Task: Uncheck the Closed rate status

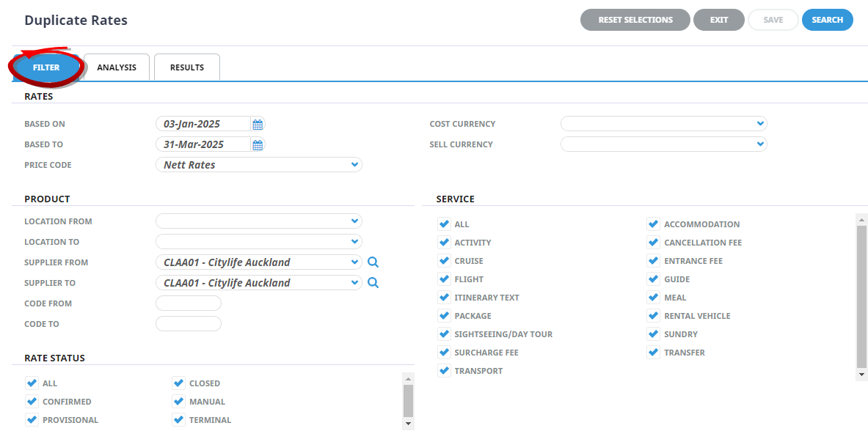Action: click(x=178, y=383)
